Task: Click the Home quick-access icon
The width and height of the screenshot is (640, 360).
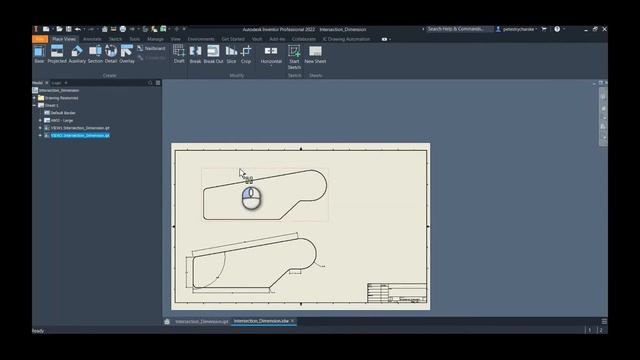Action: click(104, 29)
